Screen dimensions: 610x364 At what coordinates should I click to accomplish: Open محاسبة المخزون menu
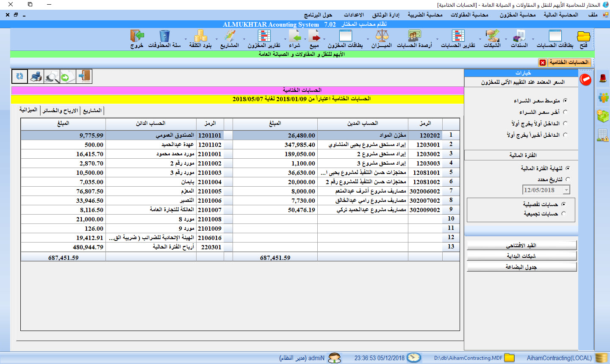point(517,15)
